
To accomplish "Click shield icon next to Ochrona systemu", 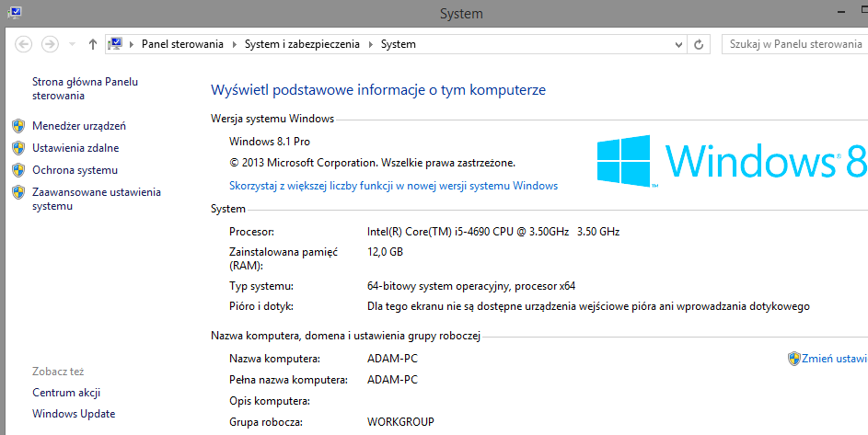I will [x=18, y=170].
